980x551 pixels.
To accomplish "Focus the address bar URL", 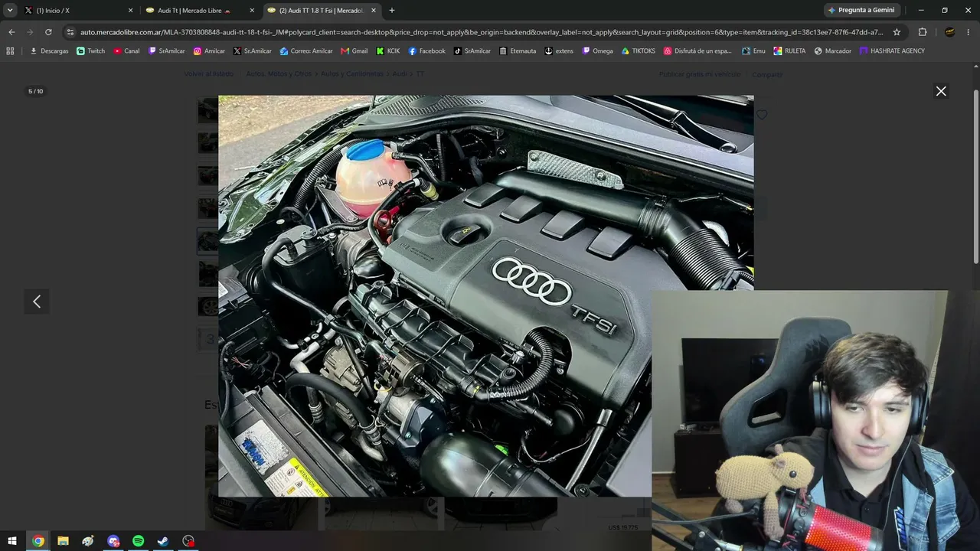I will [482, 32].
